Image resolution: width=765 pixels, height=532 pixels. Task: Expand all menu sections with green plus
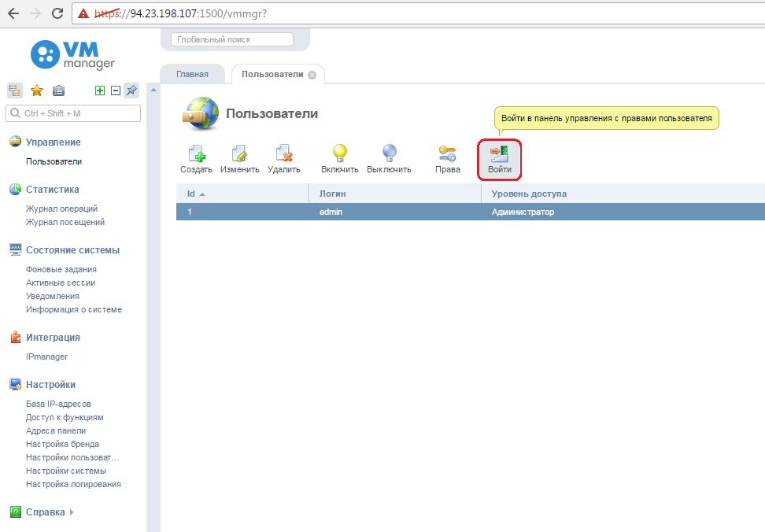tap(99, 91)
